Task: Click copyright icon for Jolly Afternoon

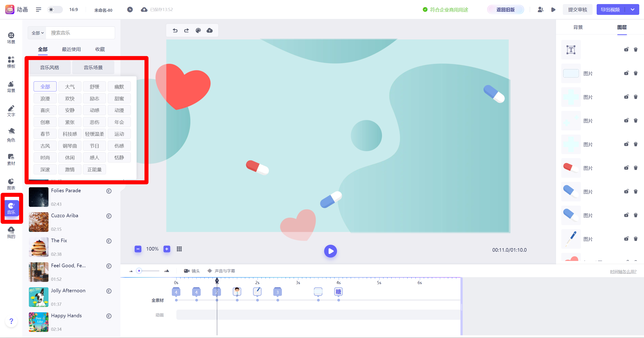Action: [x=109, y=291]
